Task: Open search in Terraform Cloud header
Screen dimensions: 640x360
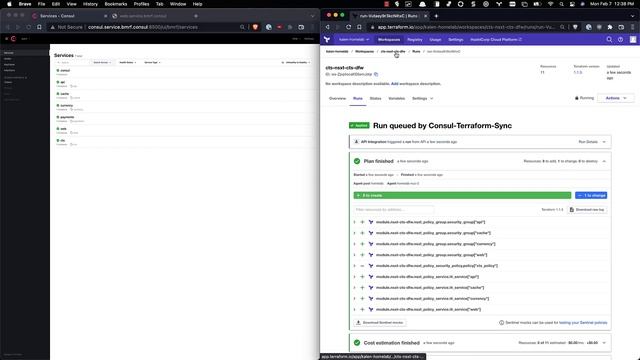Action: [609, 40]
